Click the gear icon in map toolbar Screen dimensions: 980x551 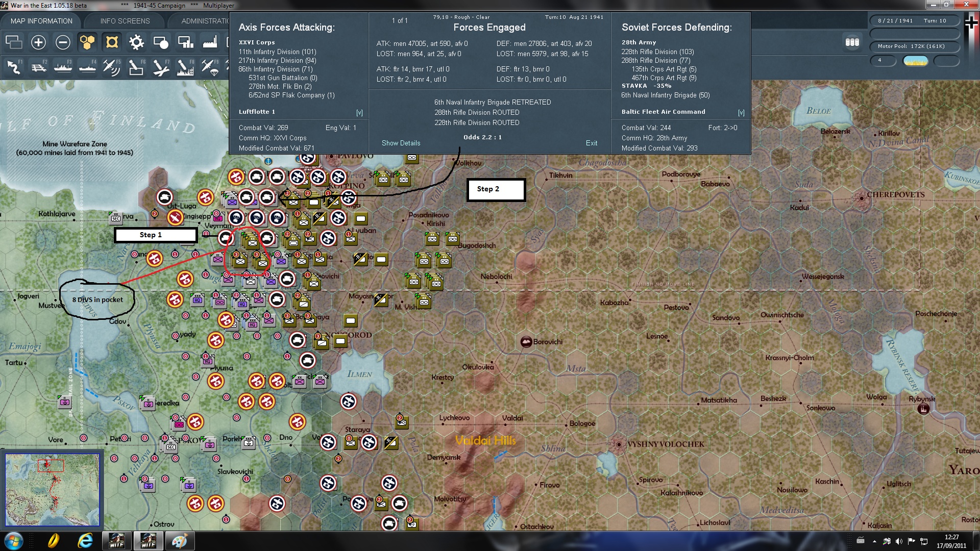coord(136,42)
